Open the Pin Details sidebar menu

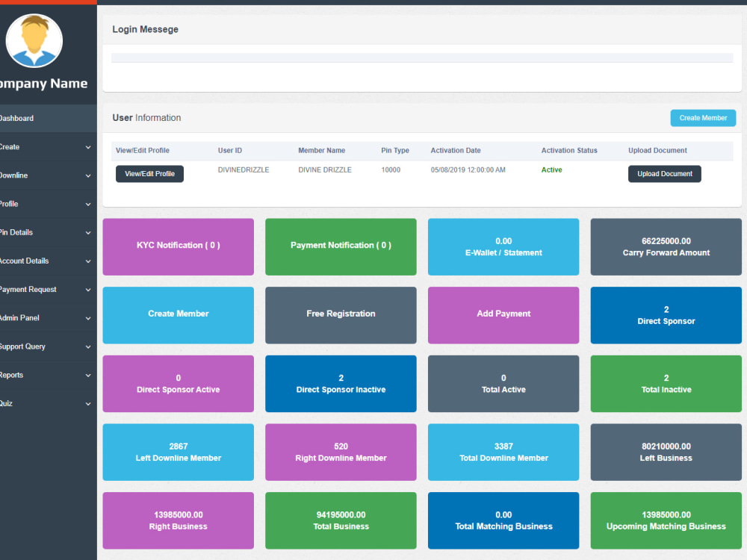[48, 232]
